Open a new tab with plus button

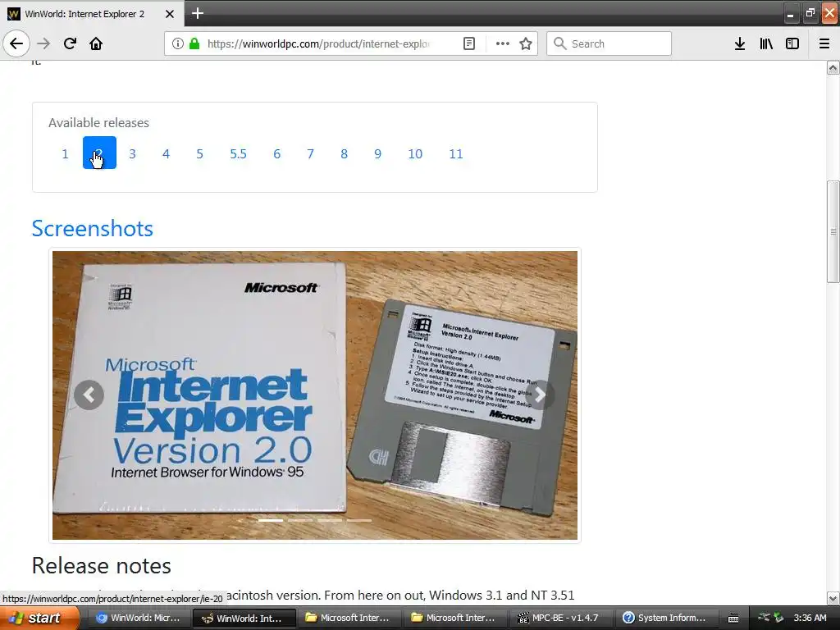(197, 13)
